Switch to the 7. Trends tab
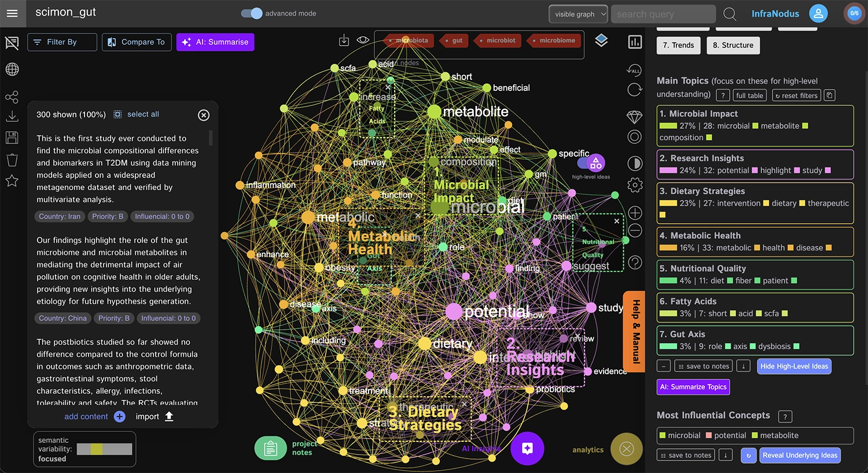 point(679,45)
